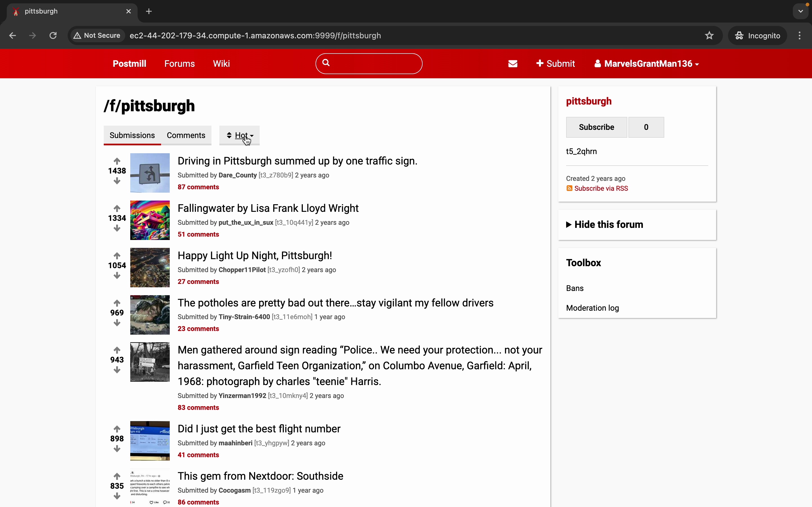Open the Forums menu item

[180, 64]
